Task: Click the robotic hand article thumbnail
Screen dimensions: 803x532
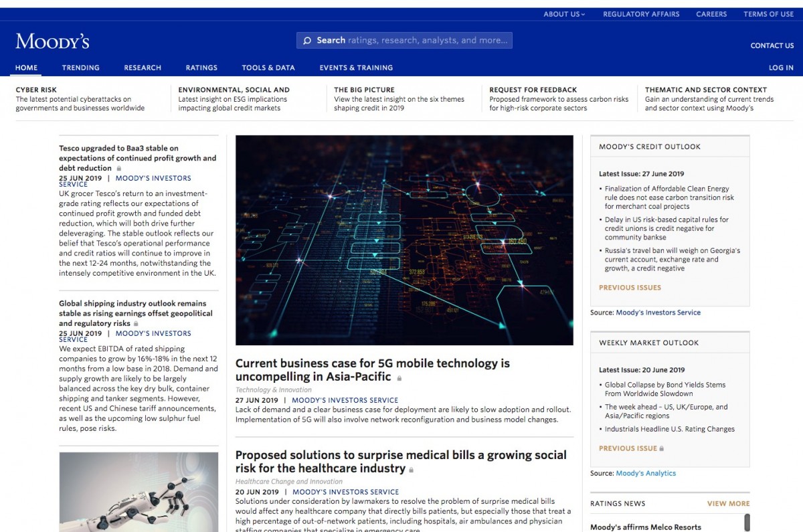Action: (x=139, y=492)
